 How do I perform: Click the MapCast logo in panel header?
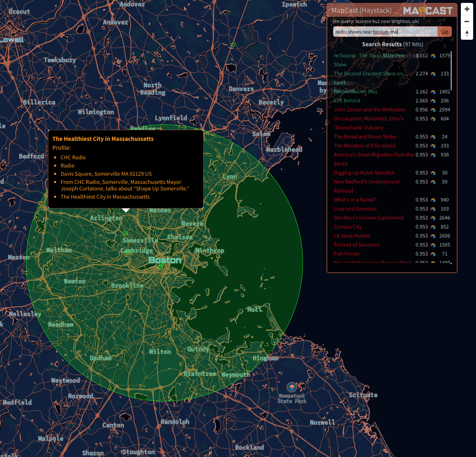428,11
